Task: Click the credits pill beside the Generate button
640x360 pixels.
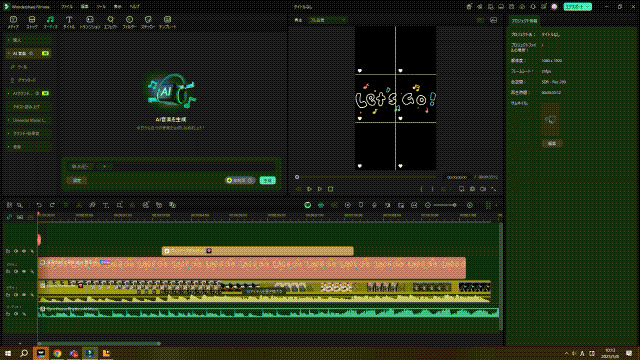Action: point(240,180)
